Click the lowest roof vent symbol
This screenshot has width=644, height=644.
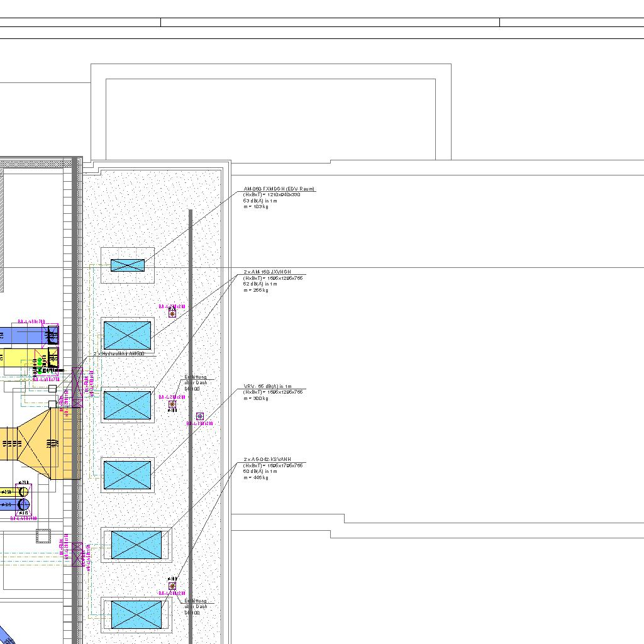172,586
